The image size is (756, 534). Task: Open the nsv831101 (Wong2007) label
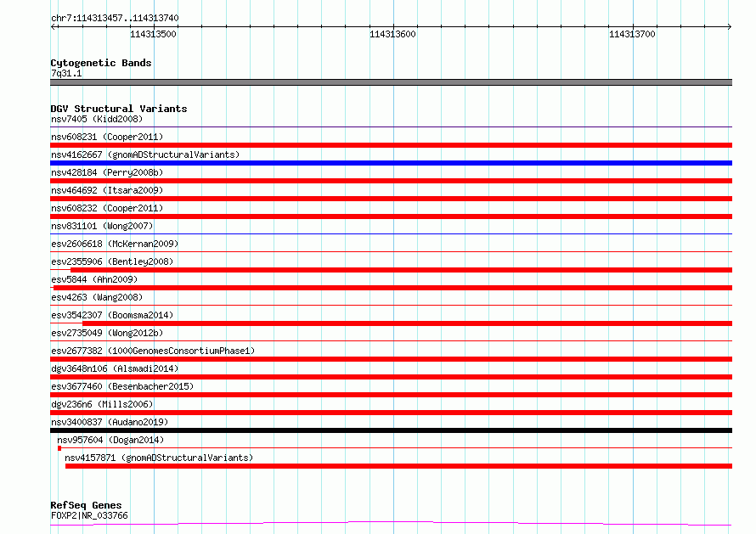pos(102,226)
